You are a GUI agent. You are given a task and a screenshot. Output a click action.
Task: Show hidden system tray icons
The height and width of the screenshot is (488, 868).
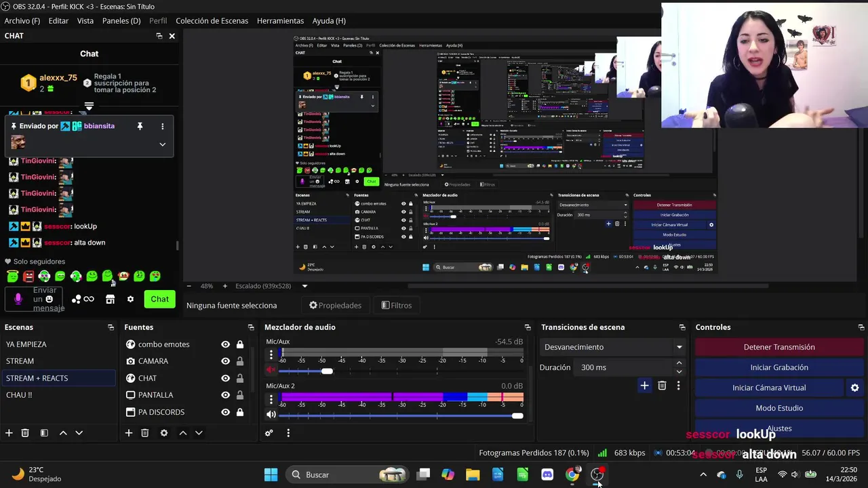point(703,474)
